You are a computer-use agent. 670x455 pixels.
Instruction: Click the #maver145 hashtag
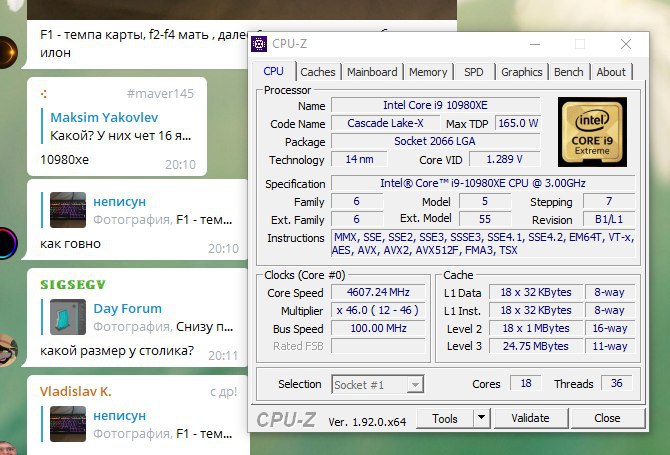click(x=160, y=93)
